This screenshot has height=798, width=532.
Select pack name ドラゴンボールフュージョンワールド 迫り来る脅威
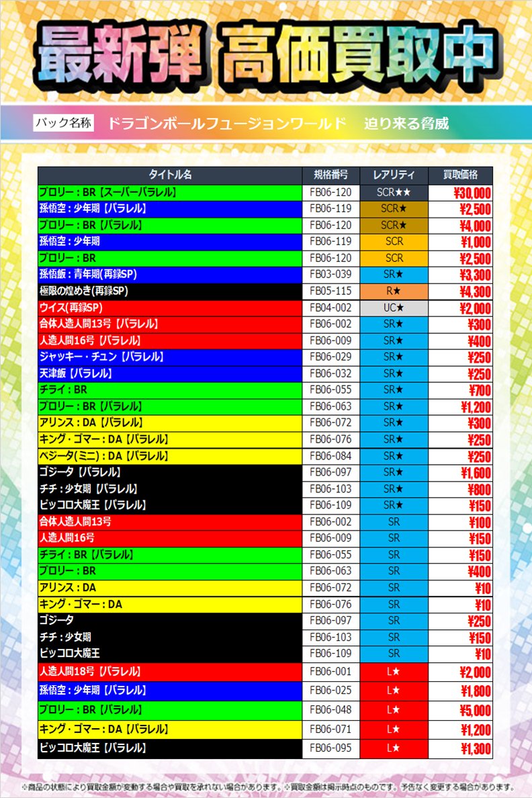278,123
